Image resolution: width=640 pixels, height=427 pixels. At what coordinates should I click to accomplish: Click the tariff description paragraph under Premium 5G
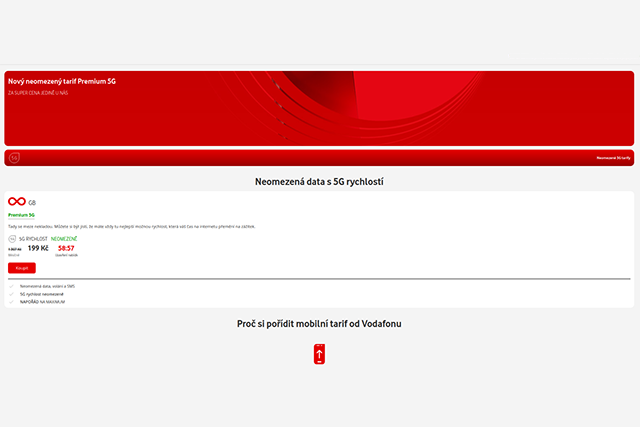click(131, 227)
